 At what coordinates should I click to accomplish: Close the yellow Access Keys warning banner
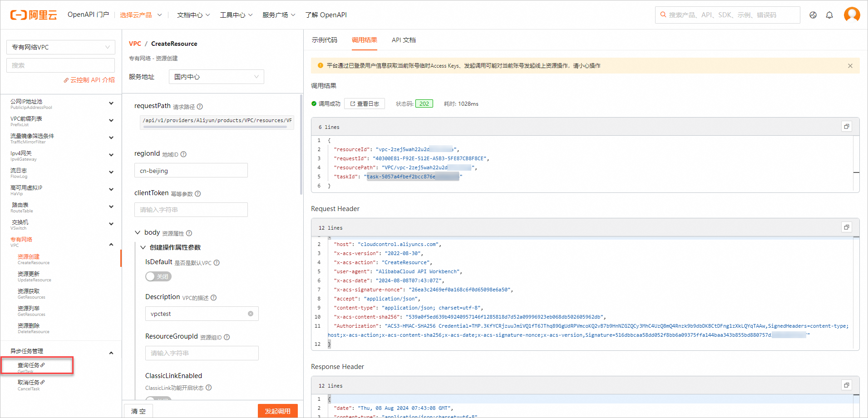pos(850,66)
